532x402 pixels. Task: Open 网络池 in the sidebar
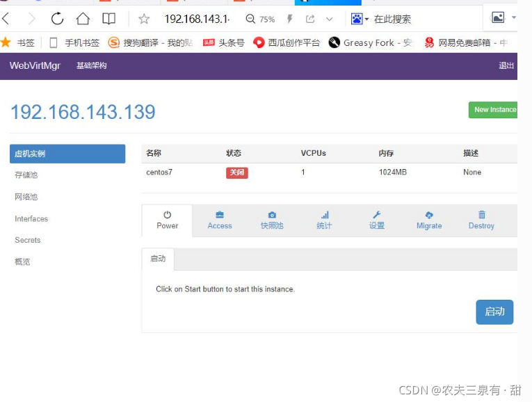tap(26, 197)
